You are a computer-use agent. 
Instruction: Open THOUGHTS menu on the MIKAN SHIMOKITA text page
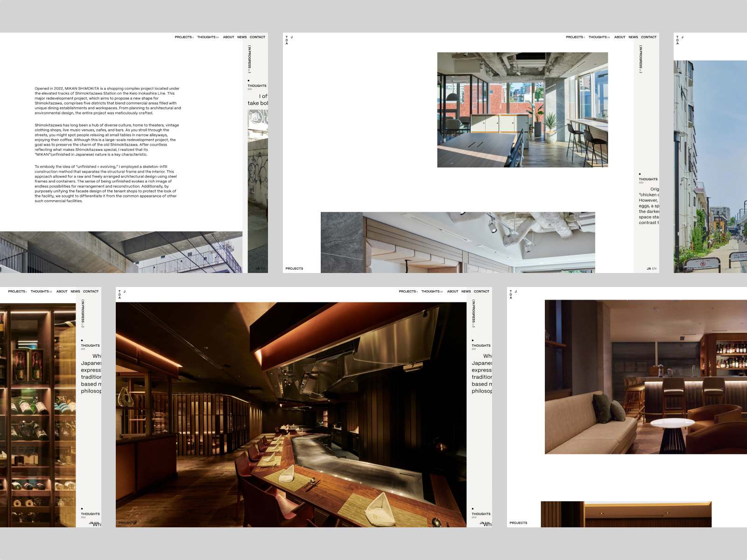click(208, 37)
